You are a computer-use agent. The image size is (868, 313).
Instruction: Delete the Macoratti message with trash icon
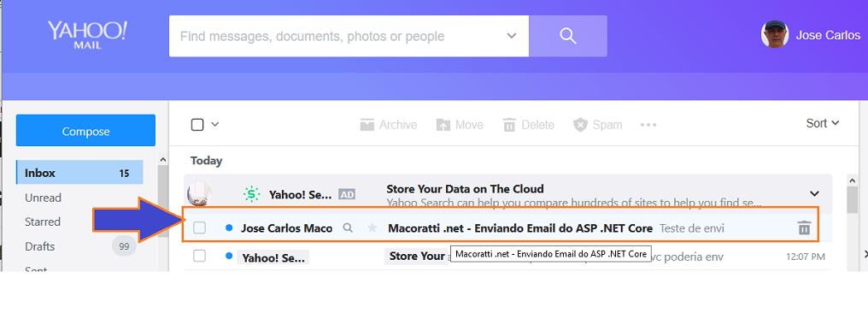[804, 227]
